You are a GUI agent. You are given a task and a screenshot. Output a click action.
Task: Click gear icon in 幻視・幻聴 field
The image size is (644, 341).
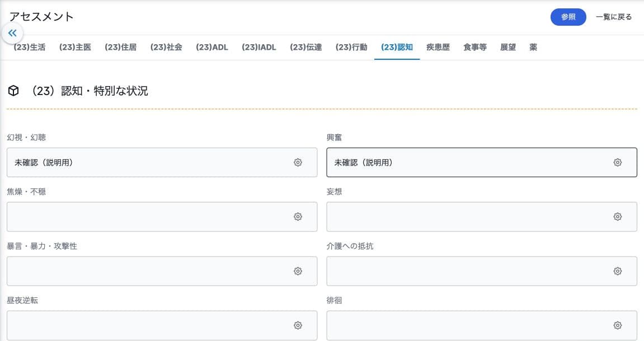[x=298, y=163]
